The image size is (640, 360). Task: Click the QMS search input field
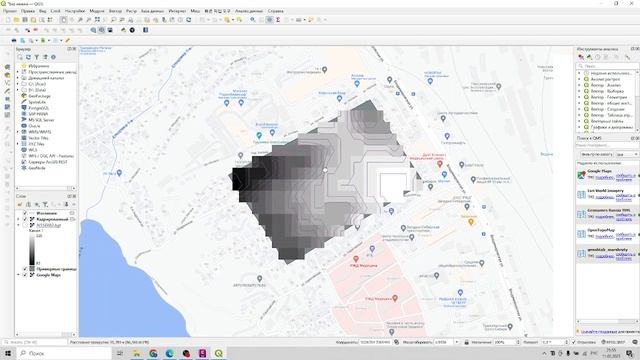[x=607, y=145]
